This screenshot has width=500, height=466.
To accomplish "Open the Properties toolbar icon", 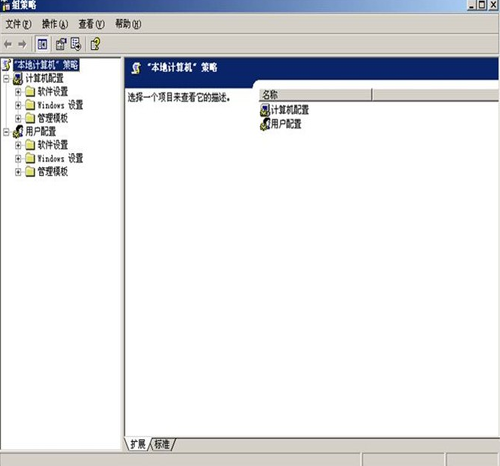I will click(x=61, y=44).
